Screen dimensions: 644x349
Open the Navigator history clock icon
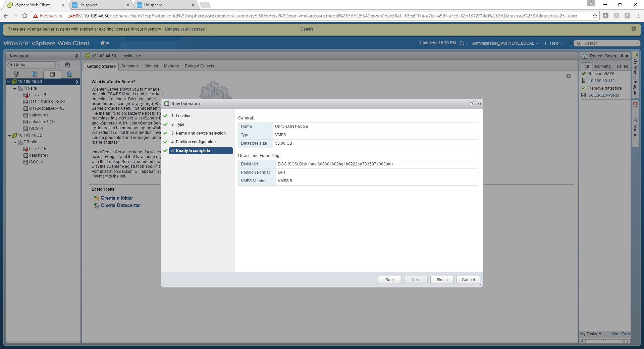(67, 65)
